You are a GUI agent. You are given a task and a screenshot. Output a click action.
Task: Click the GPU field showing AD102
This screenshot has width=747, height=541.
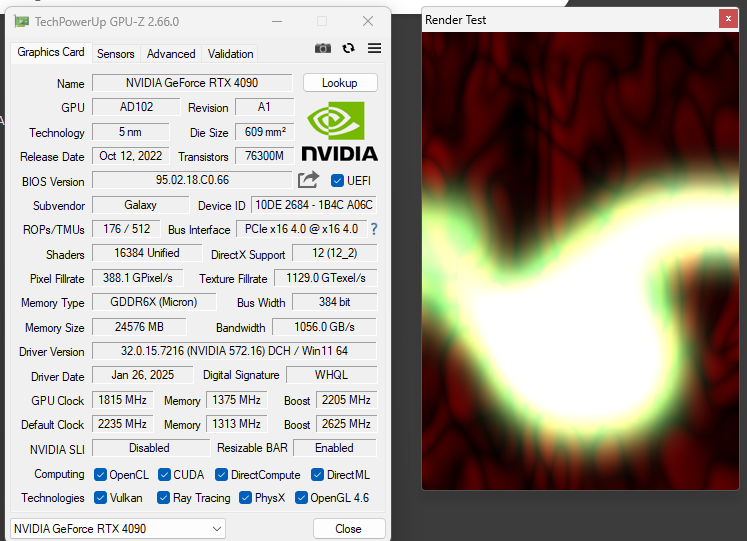(136, 107)
